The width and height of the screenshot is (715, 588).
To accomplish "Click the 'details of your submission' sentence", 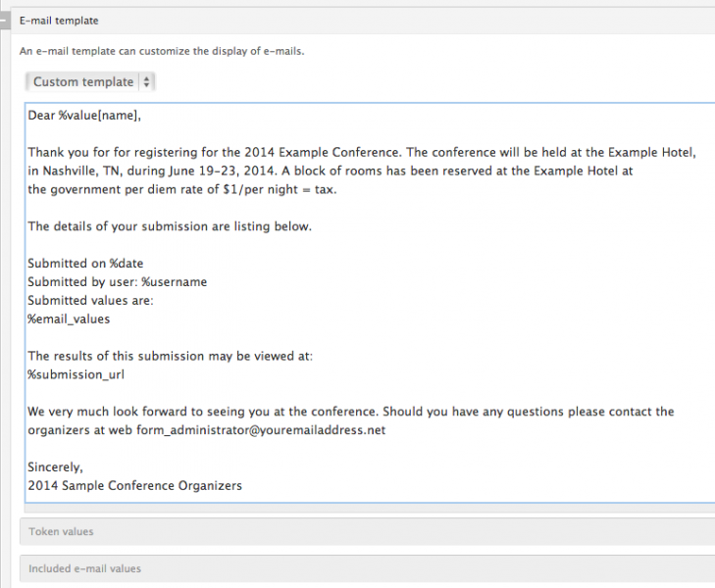I will (169, 226).
